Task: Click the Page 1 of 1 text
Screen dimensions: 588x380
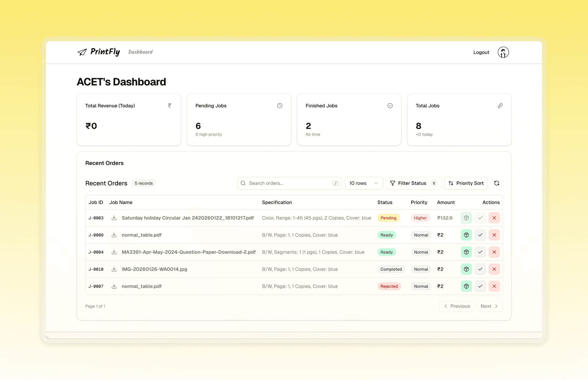Action: click(95, 306)
